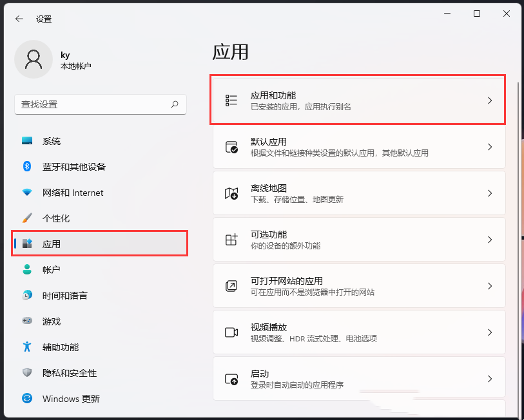This screenshot has height=420, width=524.
Task: Select the 默认应用 list icon
Action: (x=231, y=147)
